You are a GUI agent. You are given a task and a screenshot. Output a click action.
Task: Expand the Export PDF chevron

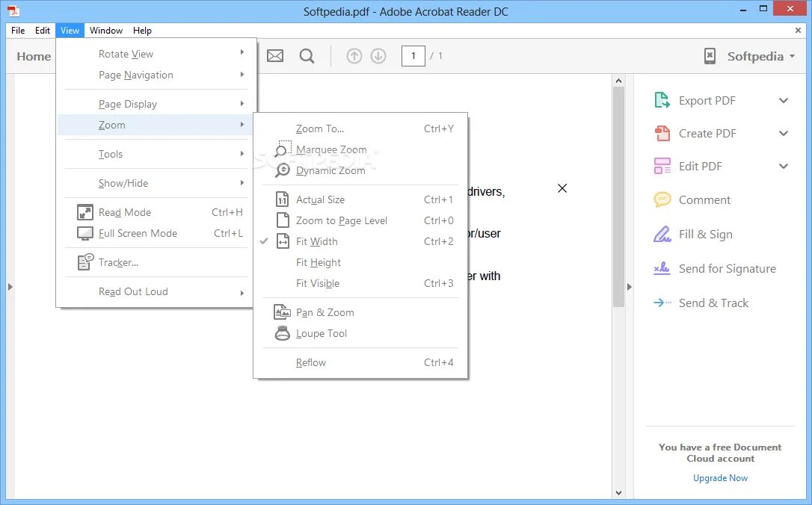click(784, 100)
